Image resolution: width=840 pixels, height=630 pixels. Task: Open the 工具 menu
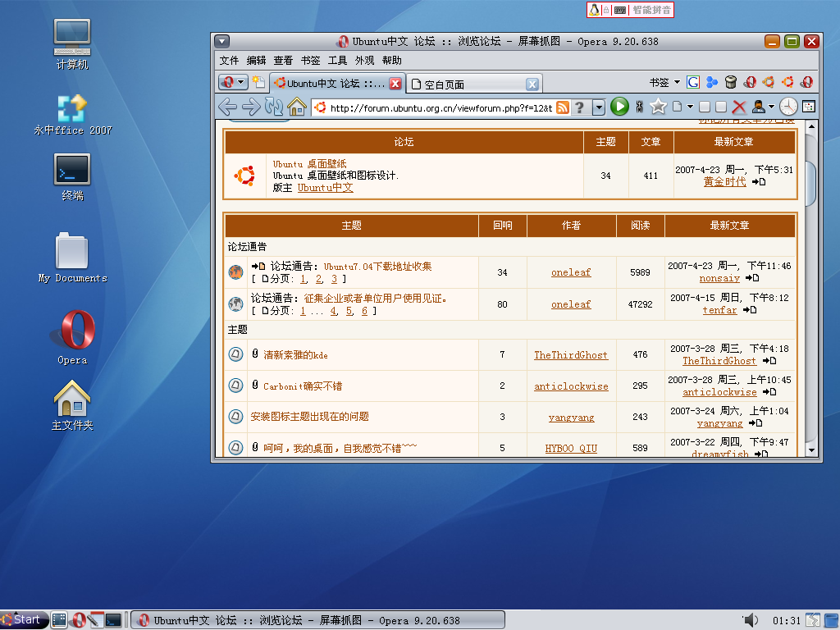coord(337,61)
